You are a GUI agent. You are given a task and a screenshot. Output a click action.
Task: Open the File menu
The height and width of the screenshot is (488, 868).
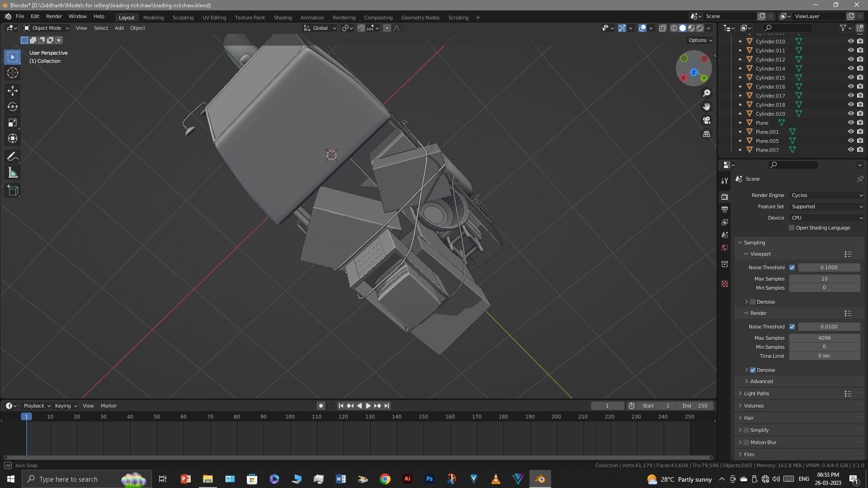click(x=20, y=16)
